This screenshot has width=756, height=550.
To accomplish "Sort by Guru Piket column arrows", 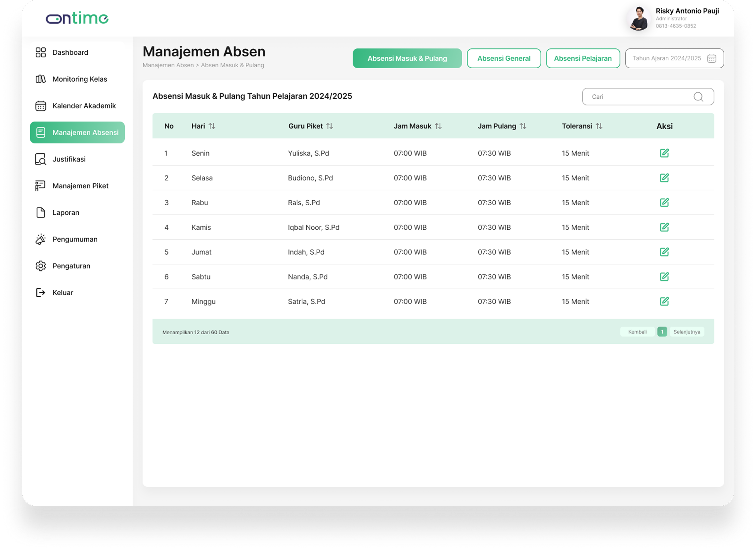I will (329, 126).
